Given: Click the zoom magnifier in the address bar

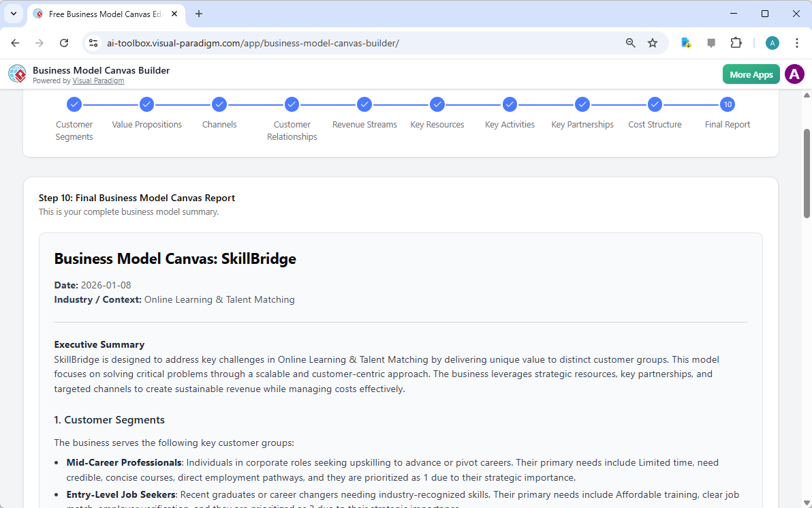Looking at the screenshot, I should (x=630, y=42).
